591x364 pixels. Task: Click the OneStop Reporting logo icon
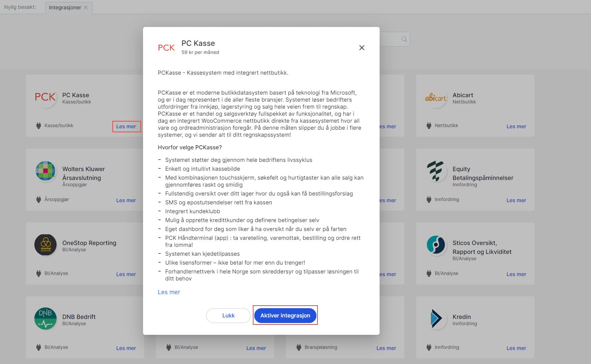pyautogui.click(x=45, y=245)
